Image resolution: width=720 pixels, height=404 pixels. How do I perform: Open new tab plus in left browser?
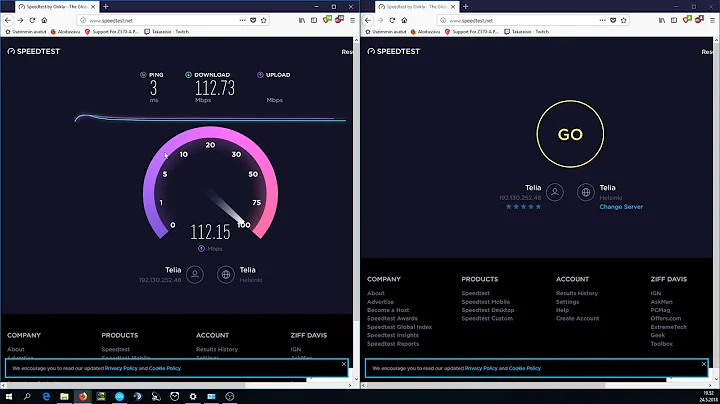tap(106, 6)
